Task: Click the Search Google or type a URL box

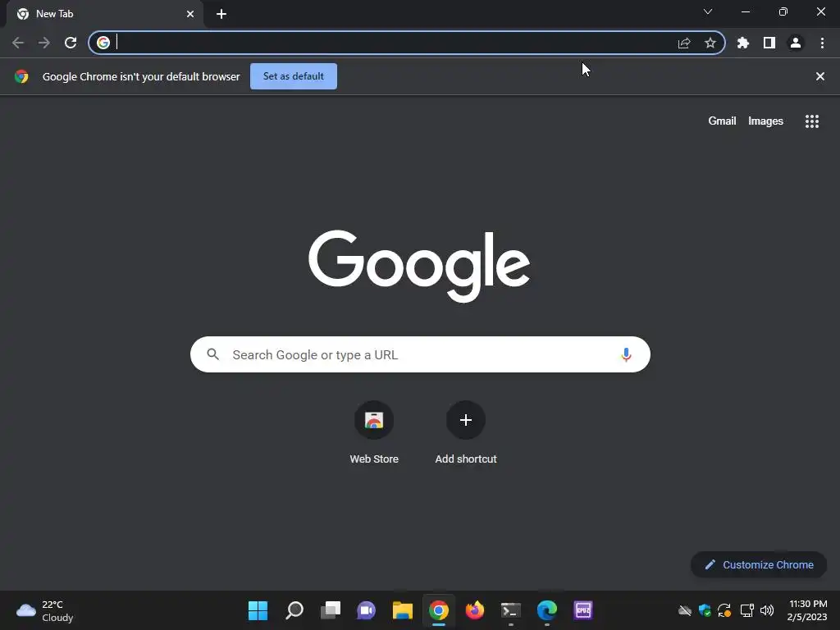Action: (420, 354)
